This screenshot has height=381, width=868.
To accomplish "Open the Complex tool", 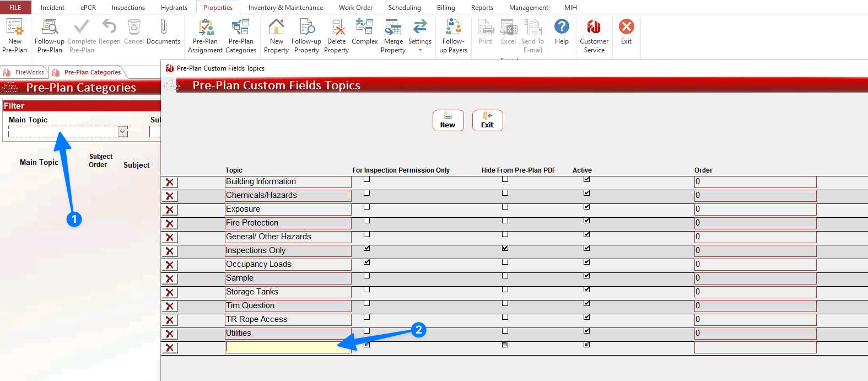I will pyautogui.click(x=364, y=32).
